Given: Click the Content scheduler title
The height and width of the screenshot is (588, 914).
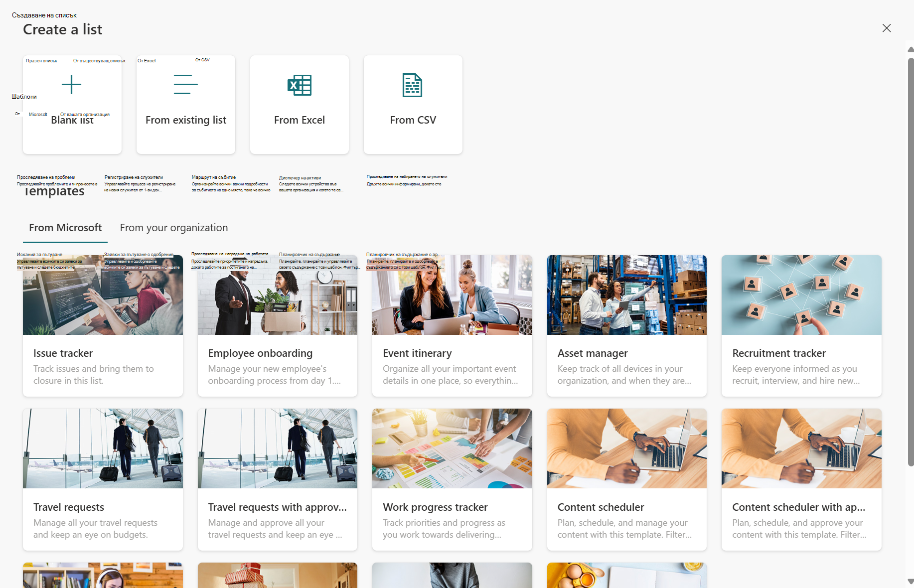Looking at the screenshot, I should click(601, 507).
